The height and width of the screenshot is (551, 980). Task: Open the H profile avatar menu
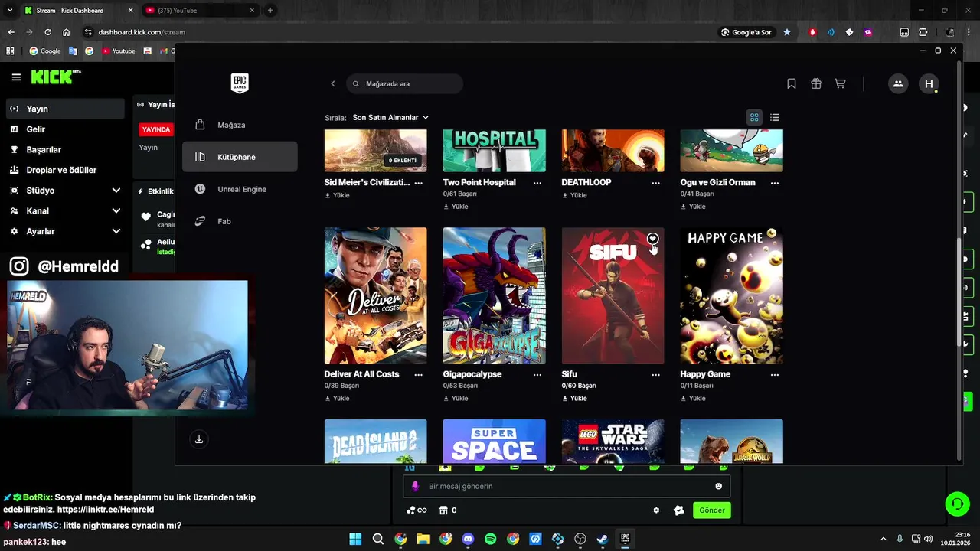pyautogui.click(x=929, y=84)
